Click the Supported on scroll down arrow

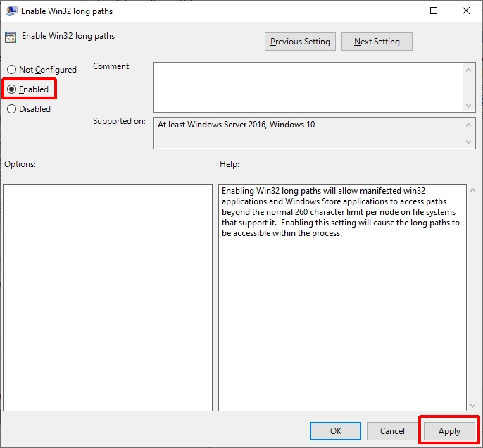point(470,142)
